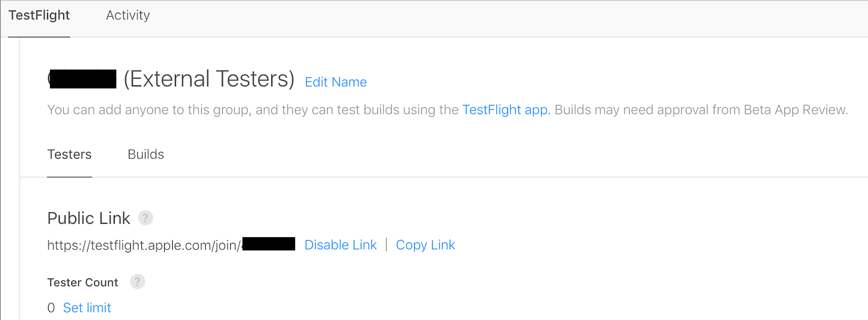Click the testflight.apple.com join URL text
Image resolution: width=868 pixels, height=320 pixels.
coord(143,245)
